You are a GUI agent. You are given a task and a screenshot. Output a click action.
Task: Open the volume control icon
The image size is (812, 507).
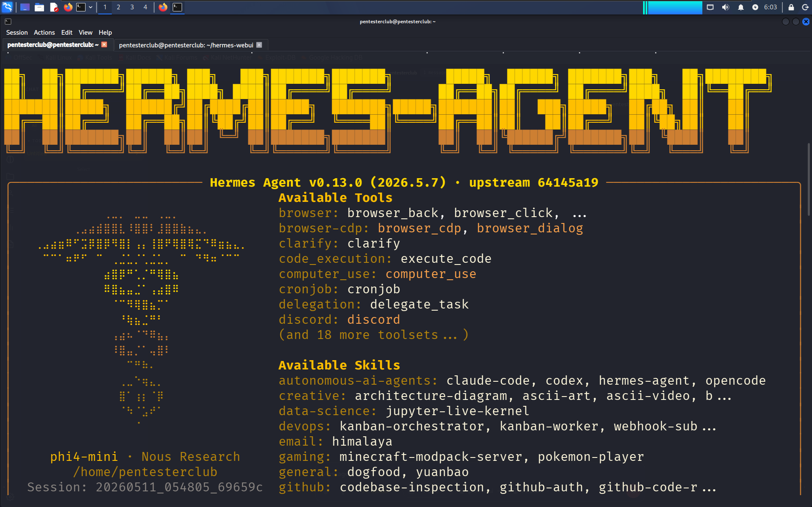[x=725, y=7]
